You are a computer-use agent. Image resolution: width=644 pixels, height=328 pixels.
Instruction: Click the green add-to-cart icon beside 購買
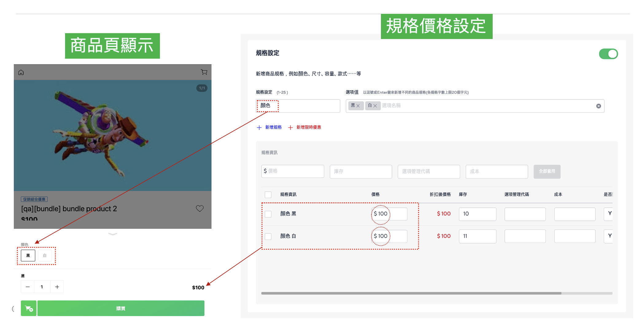click(x=29, y=308)
